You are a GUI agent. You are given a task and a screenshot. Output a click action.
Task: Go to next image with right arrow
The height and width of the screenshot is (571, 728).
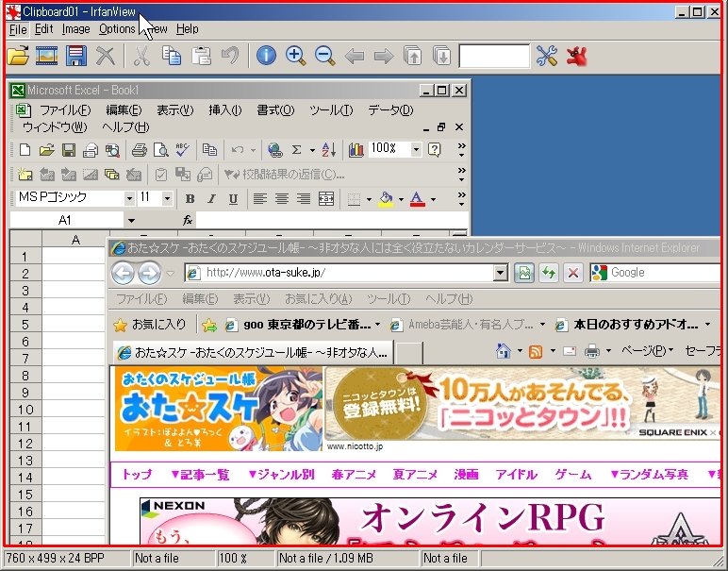(384, 57)
